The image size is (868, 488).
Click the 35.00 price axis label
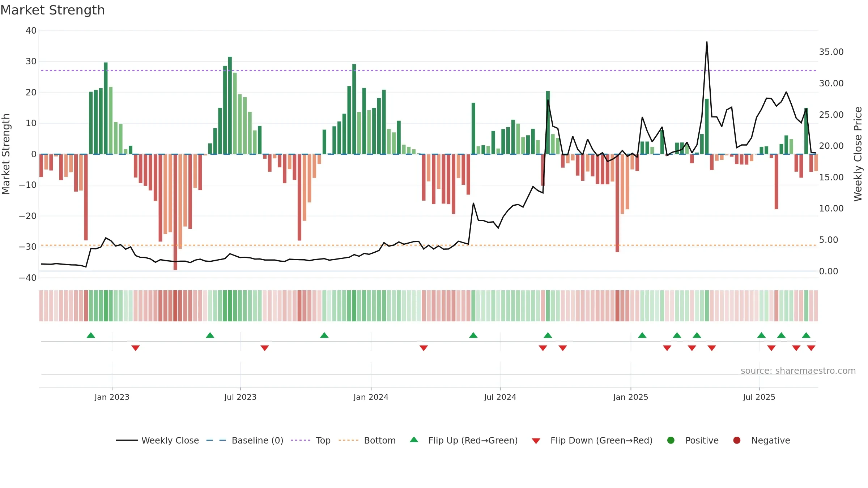[831, 52]
